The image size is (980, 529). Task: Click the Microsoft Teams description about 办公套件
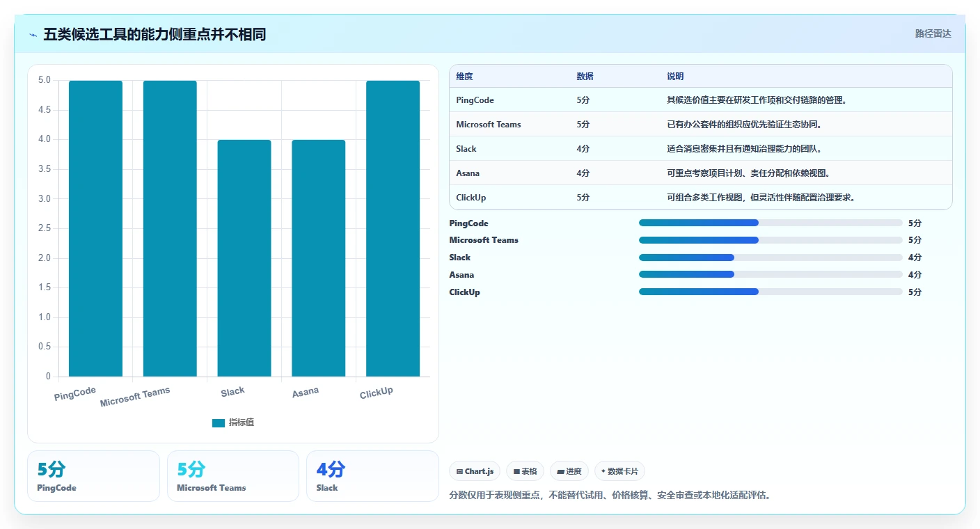tap(745, 125)
